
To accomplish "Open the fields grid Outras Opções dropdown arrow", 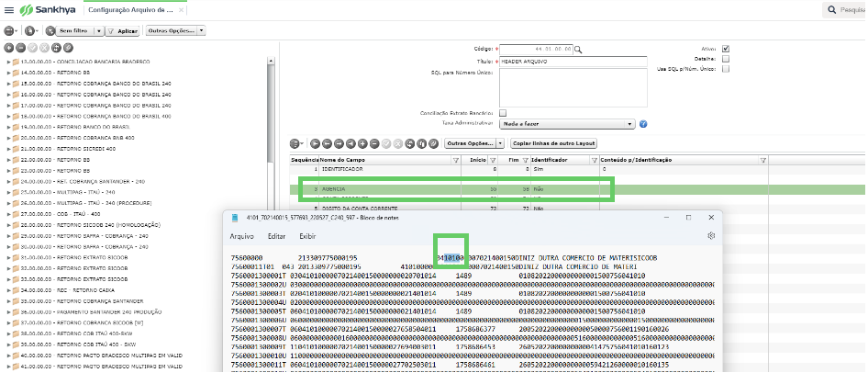I will (500, 143).
